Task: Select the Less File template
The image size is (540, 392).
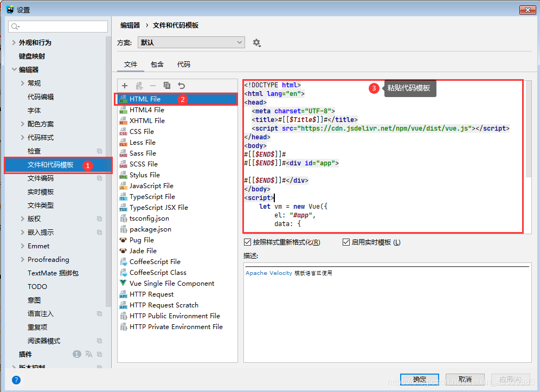Action: pos(177,143)
